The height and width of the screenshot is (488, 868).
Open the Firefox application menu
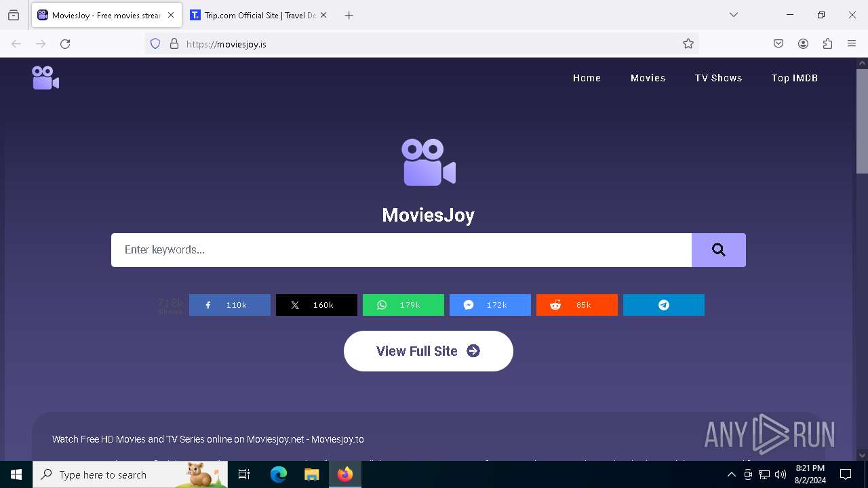point(852,44)
